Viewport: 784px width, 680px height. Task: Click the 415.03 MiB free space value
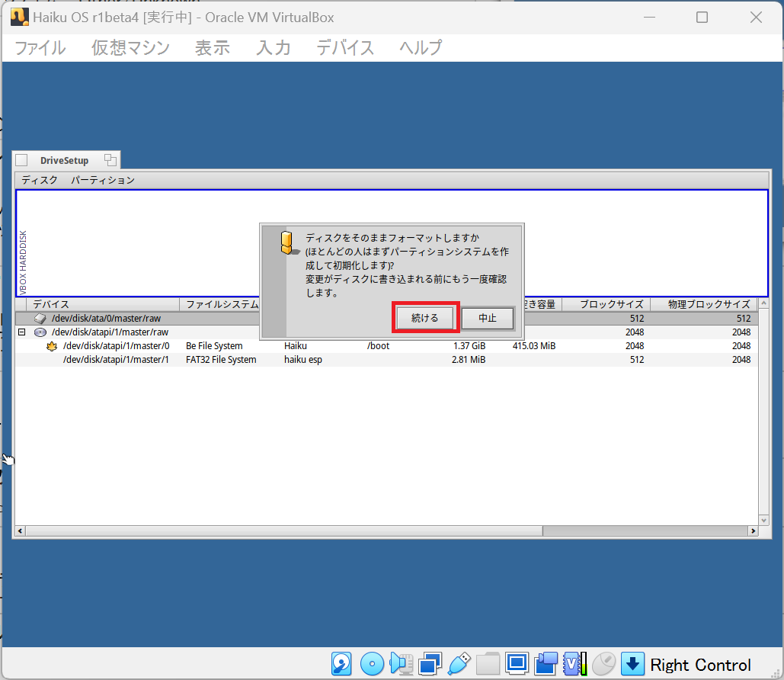coord(534,346)
